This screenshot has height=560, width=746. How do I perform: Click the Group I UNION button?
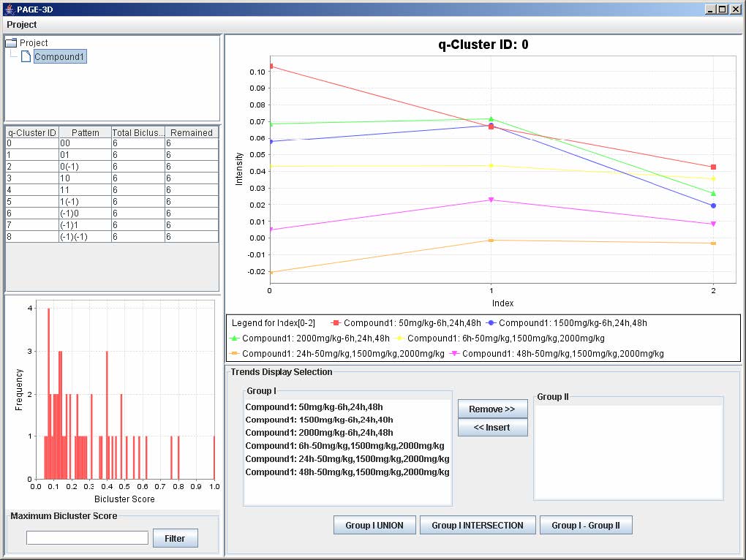click(374, 525)
